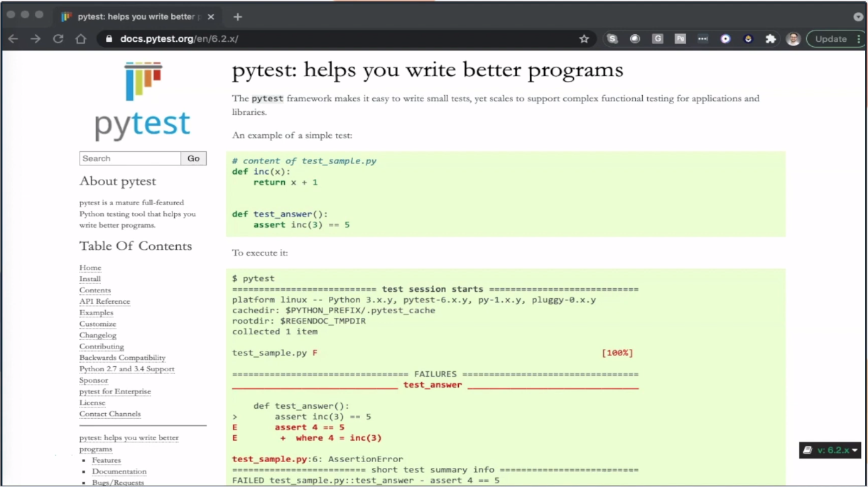Viewport: 868px width, 487px height.
Task: Jump to the Documentation section link
Action: 119,471
